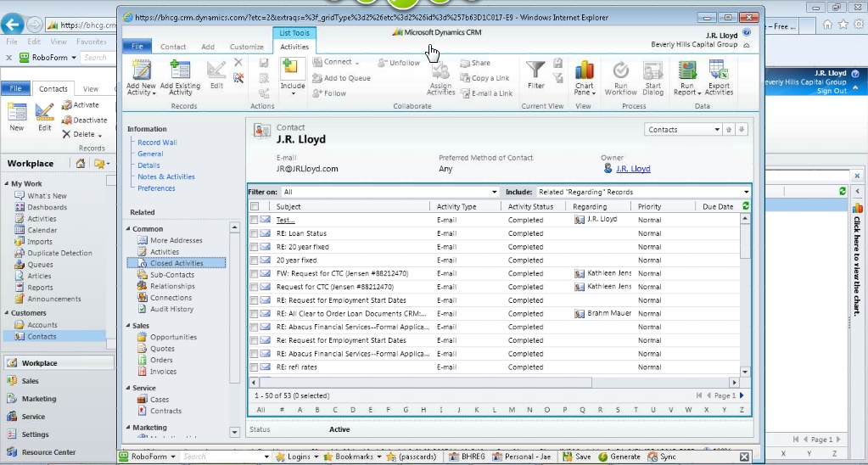The width and height of the screenshot is (868, 465).
Task: Open the Chart Pane icon
Action: (584, 71)
